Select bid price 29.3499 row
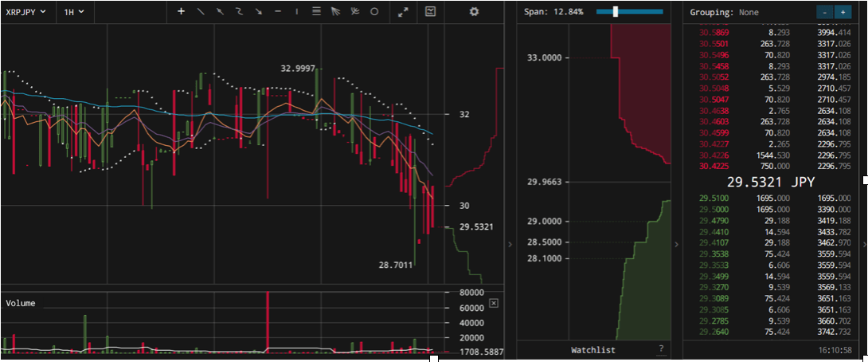This screenshot has width=868, height=362. pos(774,276)
